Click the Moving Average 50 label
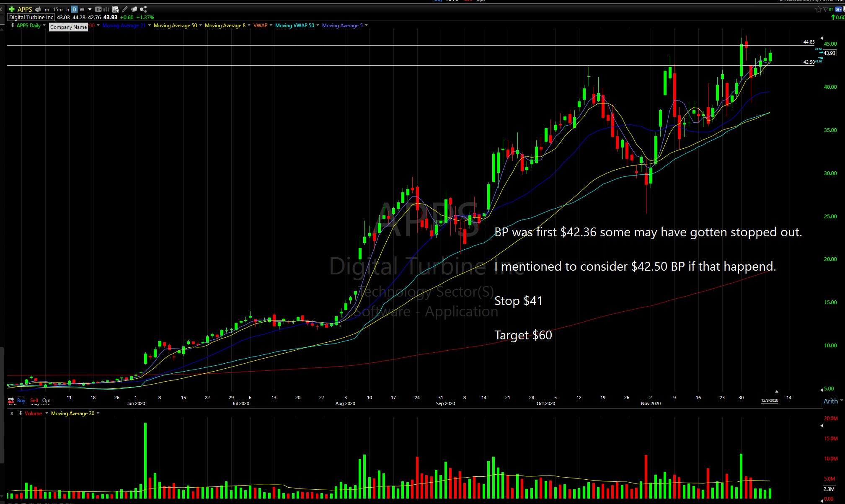The width and height of the screenshot is (845, 504). [175, 26]
